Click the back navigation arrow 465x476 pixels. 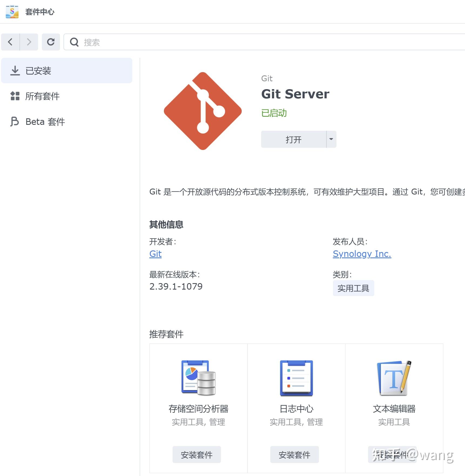[10, 42]
